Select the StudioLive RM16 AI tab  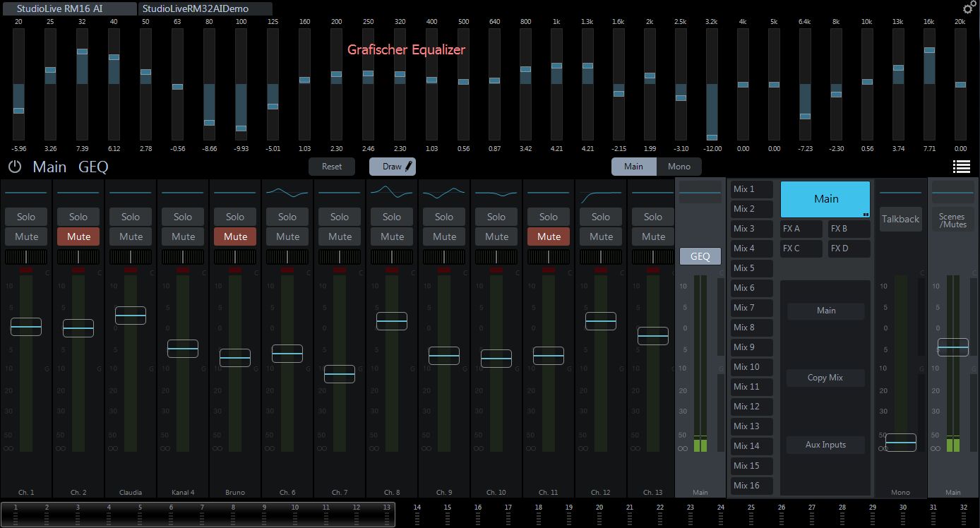[68, 8]
